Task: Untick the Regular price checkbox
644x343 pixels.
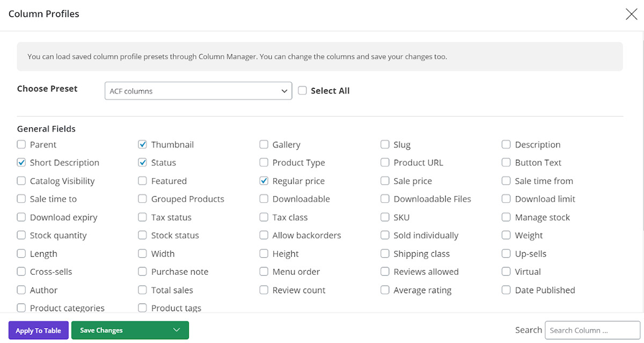Action: pyautogui.click(x=264, y=181)
